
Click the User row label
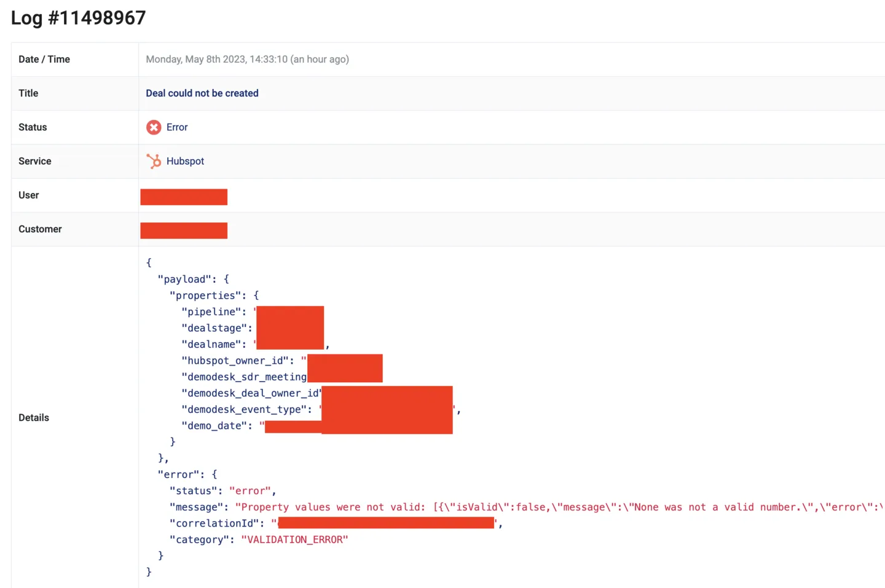29,195
